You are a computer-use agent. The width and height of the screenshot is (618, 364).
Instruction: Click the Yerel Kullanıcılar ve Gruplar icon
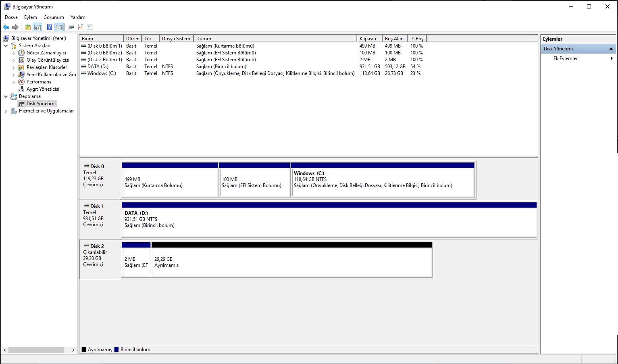21,75
